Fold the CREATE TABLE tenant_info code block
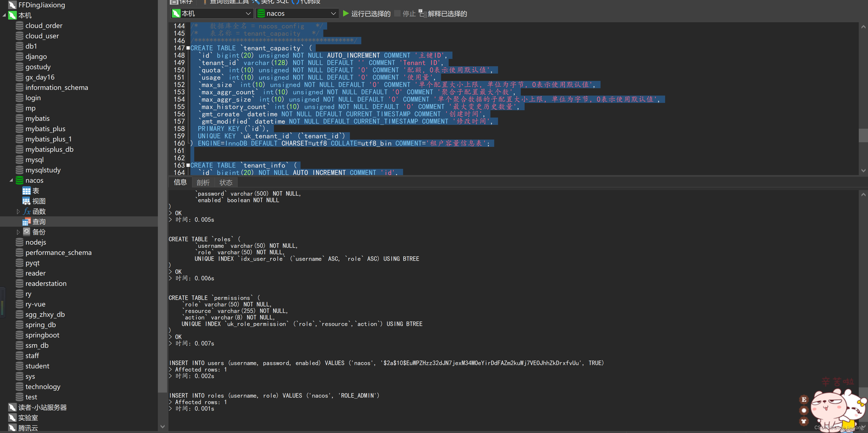This screenshot has height=433, width=868. [x=188, y=165]
